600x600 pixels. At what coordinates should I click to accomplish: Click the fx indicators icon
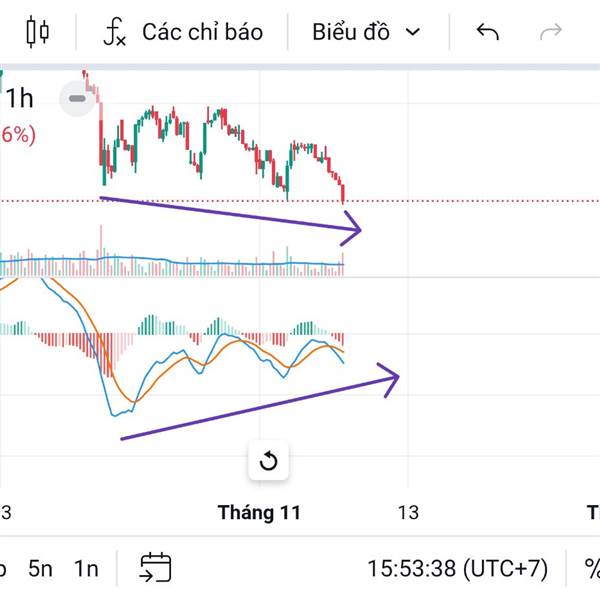(x=115, y=33)
